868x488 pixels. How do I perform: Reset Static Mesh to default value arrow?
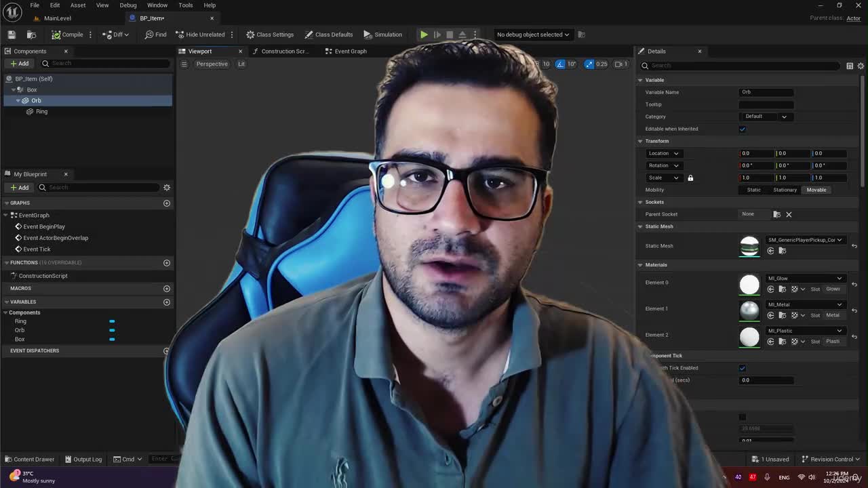854,246
